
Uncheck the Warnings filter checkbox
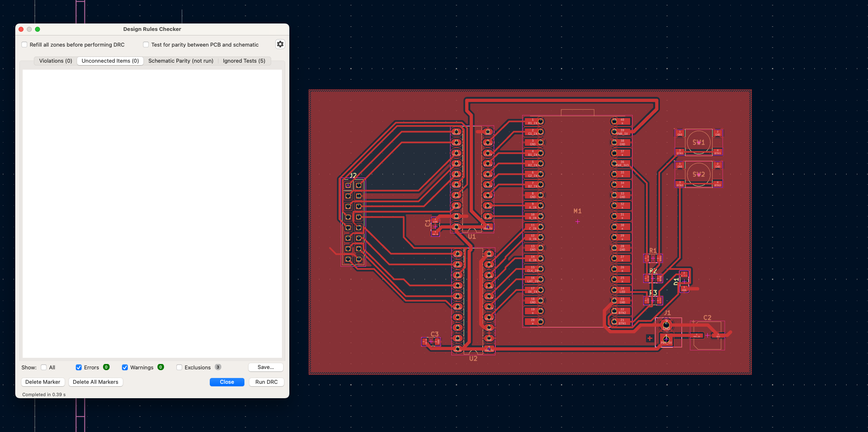(x=125, y=367)
